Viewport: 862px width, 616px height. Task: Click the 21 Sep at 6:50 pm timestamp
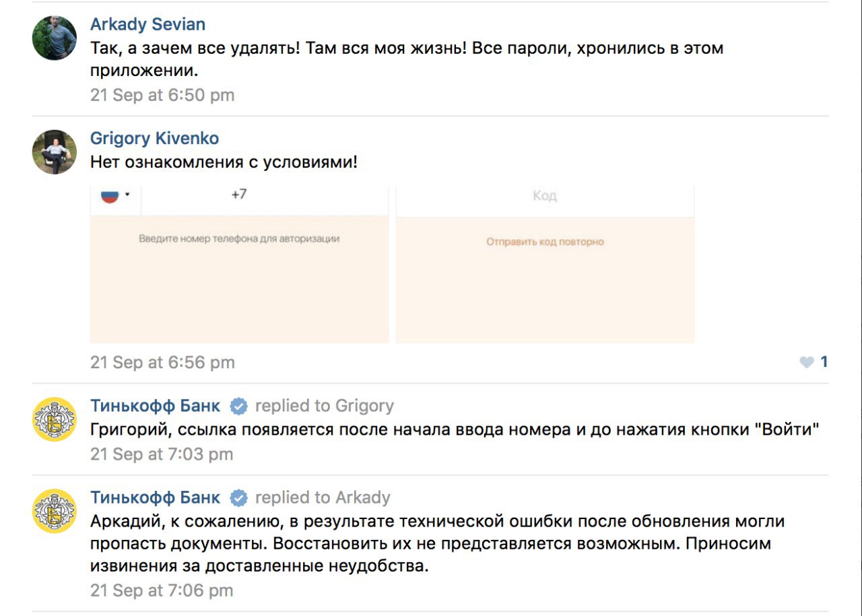[162, 95]
